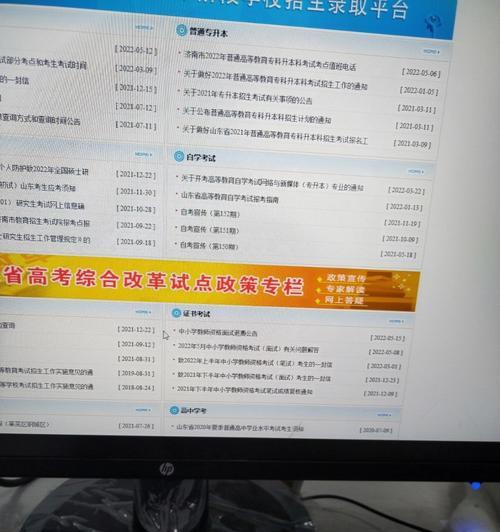Open the link 研究生招生工作管理规定》的
This screenshot has height=532, width=500.
[45, 238]
